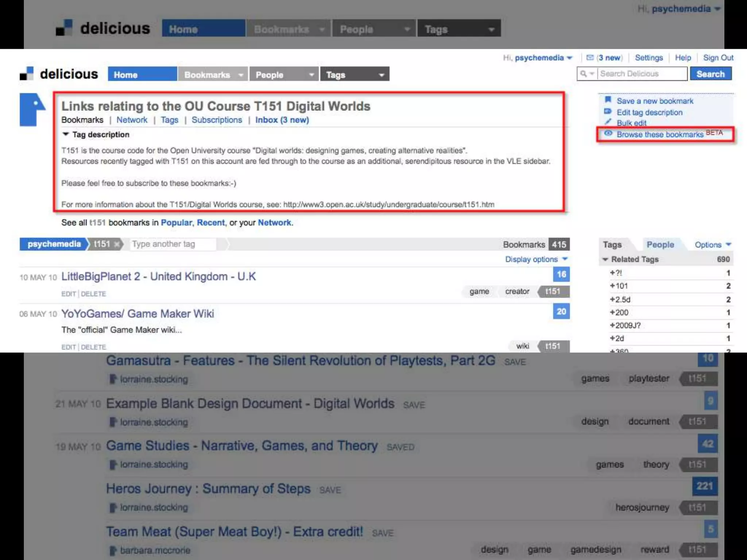Screen dimensions: 747x560
Task: Collapse the Related Tags section
Action: 605,259
